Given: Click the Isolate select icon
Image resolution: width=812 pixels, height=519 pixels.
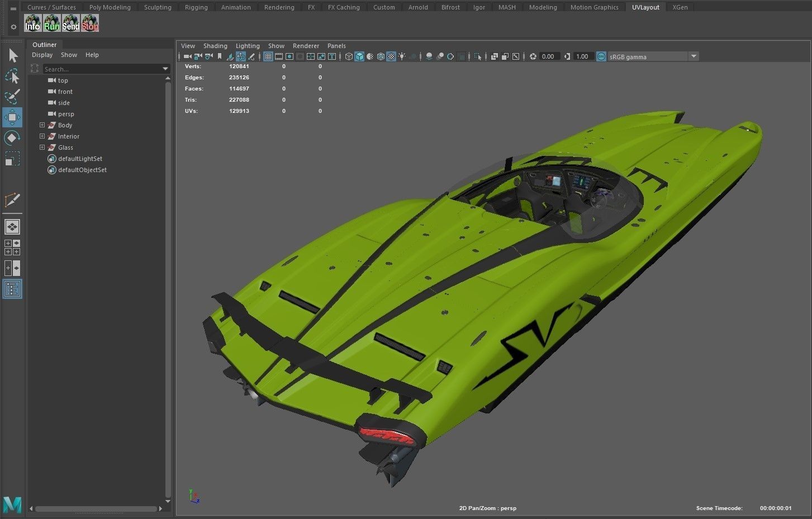Looking at the screenshot, I should (478, 56).
